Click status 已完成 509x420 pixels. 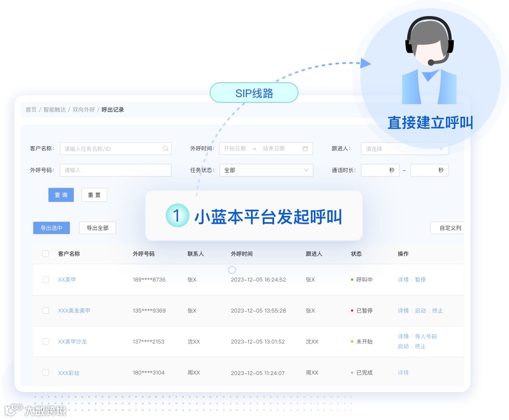pos(364,372)
